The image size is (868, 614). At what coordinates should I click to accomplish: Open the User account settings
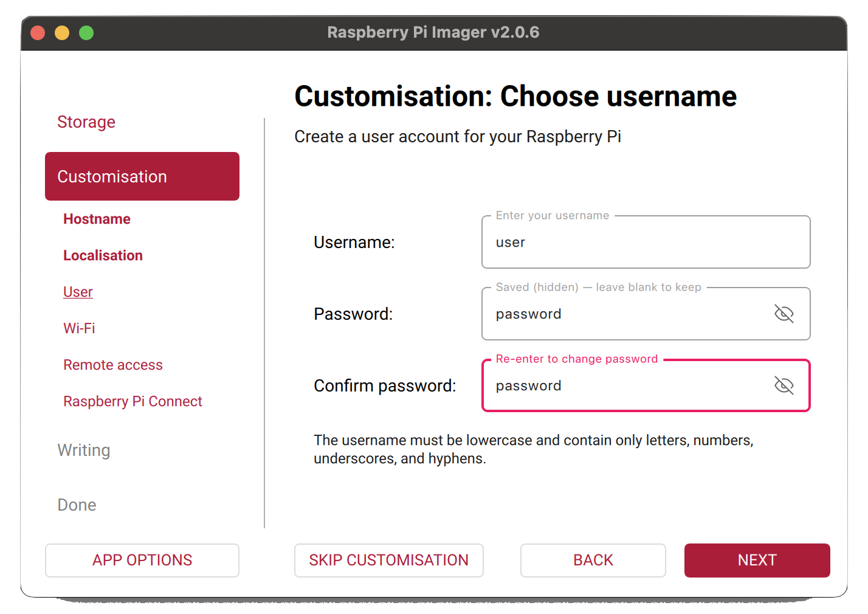78,292
